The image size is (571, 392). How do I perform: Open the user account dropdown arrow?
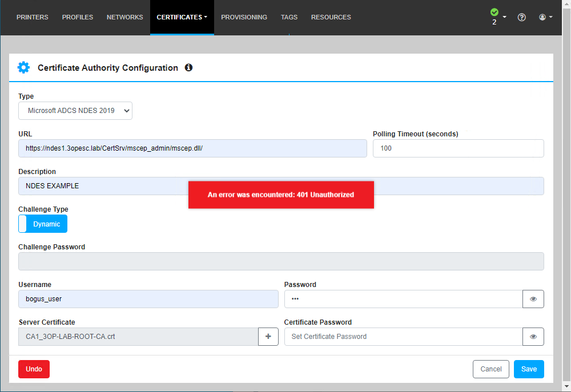click(550, 17)
